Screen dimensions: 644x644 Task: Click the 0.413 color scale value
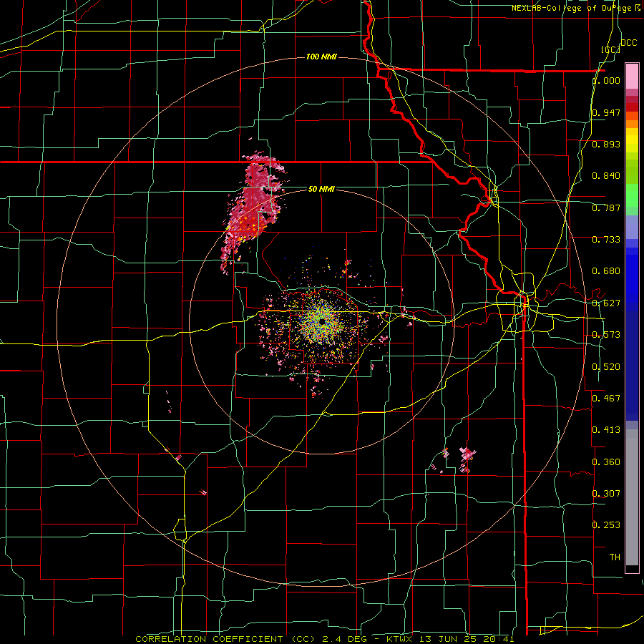pyautogui.click(x=606, y=430)
